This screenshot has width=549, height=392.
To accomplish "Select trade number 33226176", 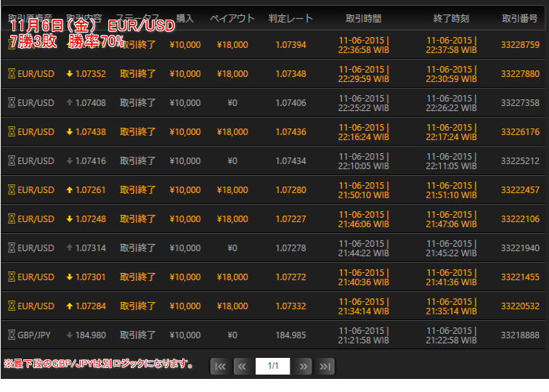I will [x=520, y=132].
